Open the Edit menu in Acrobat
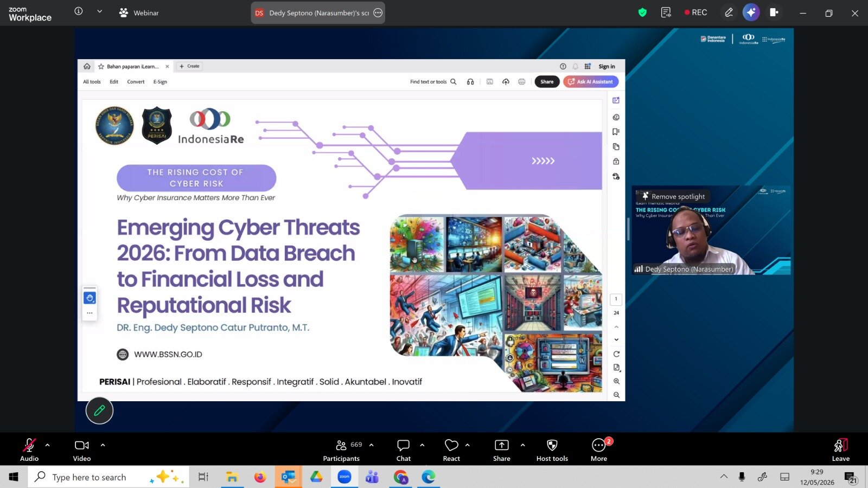Screen dimensions: 868x488 [x=114, y=82]
